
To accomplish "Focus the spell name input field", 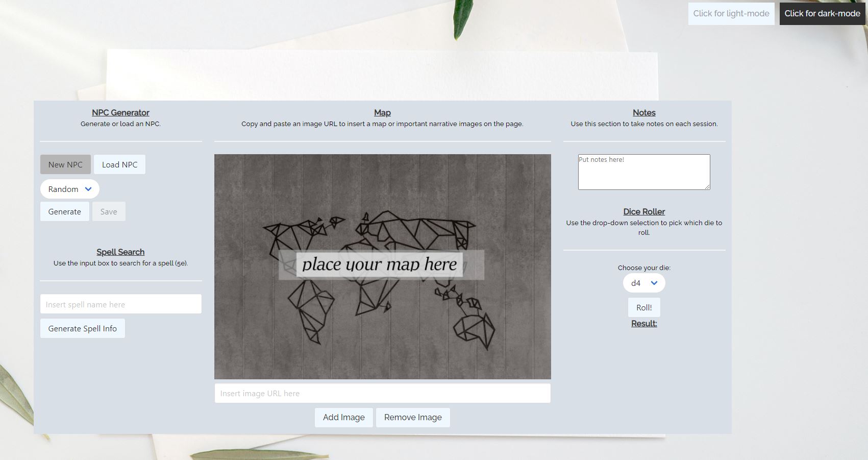I will [x=120, y=303].
